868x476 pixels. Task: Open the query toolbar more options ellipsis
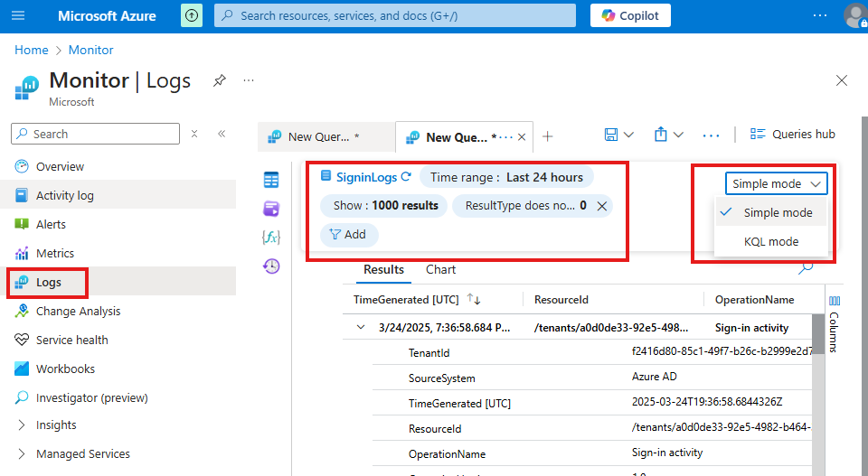click(711, 135)
